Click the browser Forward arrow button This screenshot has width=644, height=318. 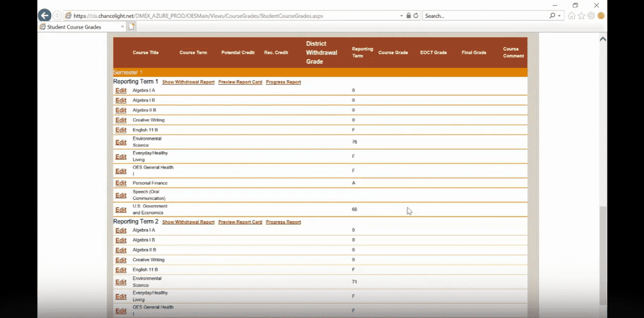coord(57,16)
